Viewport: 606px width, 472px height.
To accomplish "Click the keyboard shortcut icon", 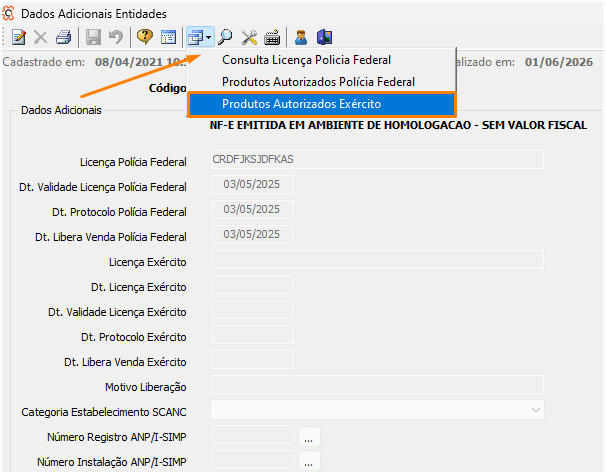I will (272, 37).
